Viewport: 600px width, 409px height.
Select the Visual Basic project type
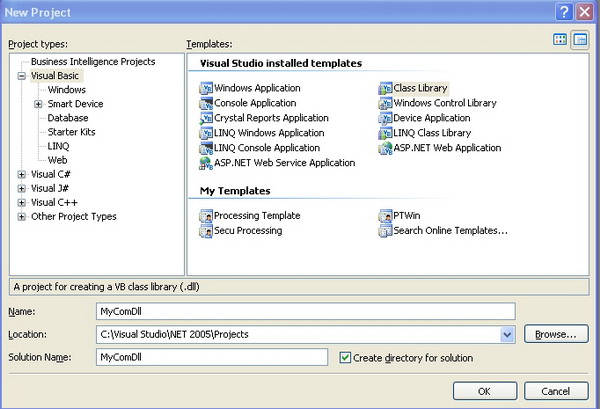pyautogui.click(x=55, y=76)
